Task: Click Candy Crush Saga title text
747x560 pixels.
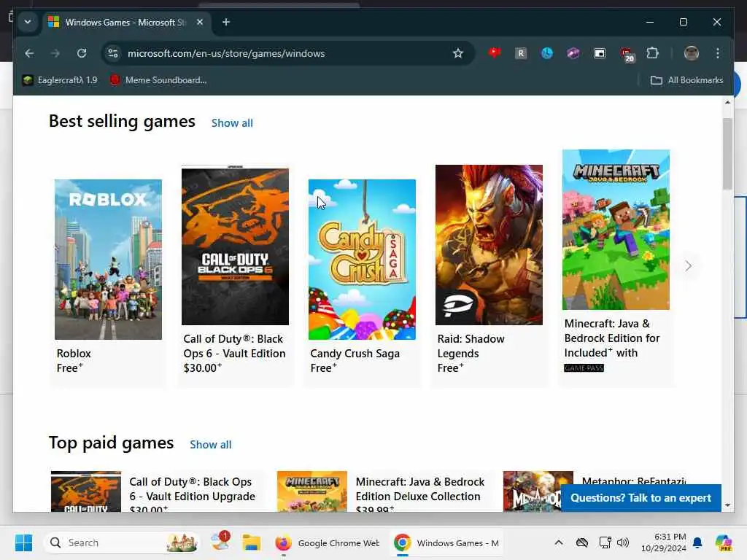Action: pos(355,354)
